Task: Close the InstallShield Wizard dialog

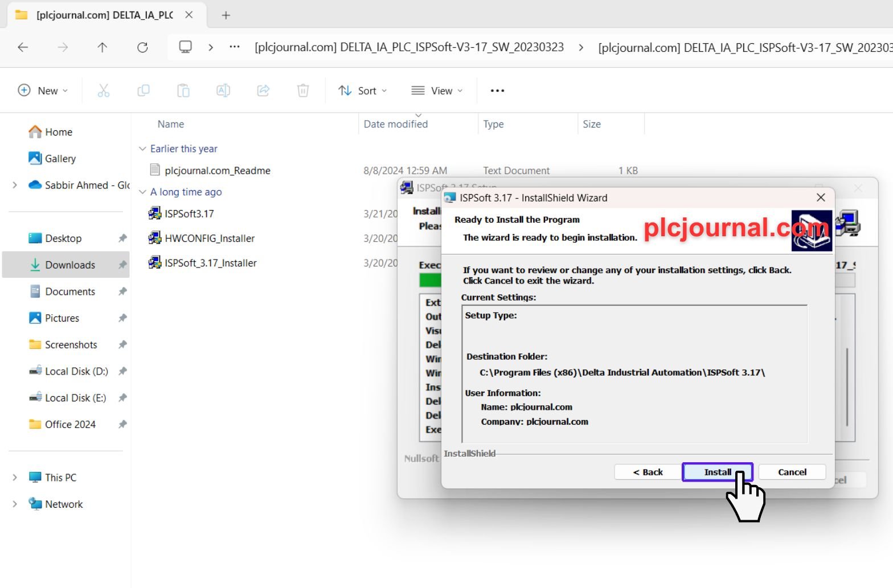Action: click(821, 198)
